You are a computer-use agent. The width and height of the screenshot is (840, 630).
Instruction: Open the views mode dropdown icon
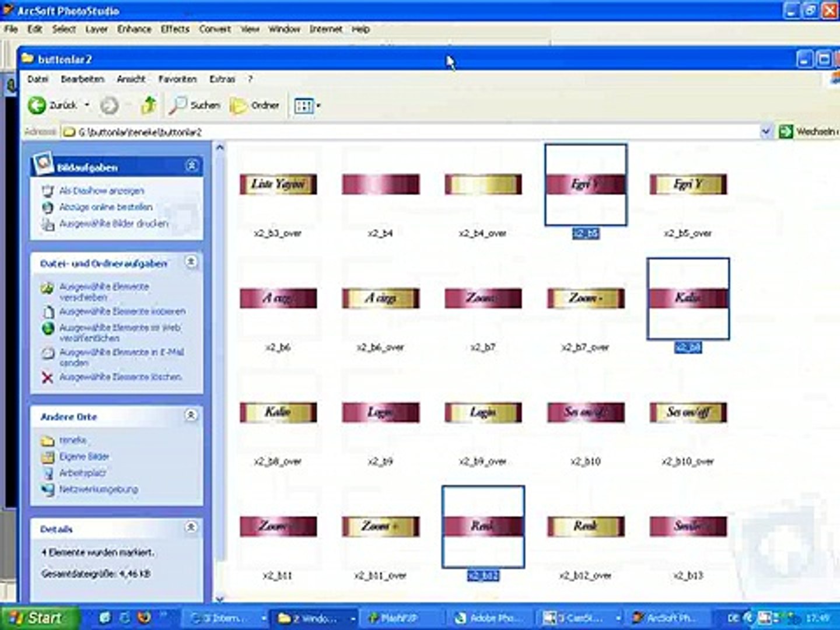(x=307, y=106)
